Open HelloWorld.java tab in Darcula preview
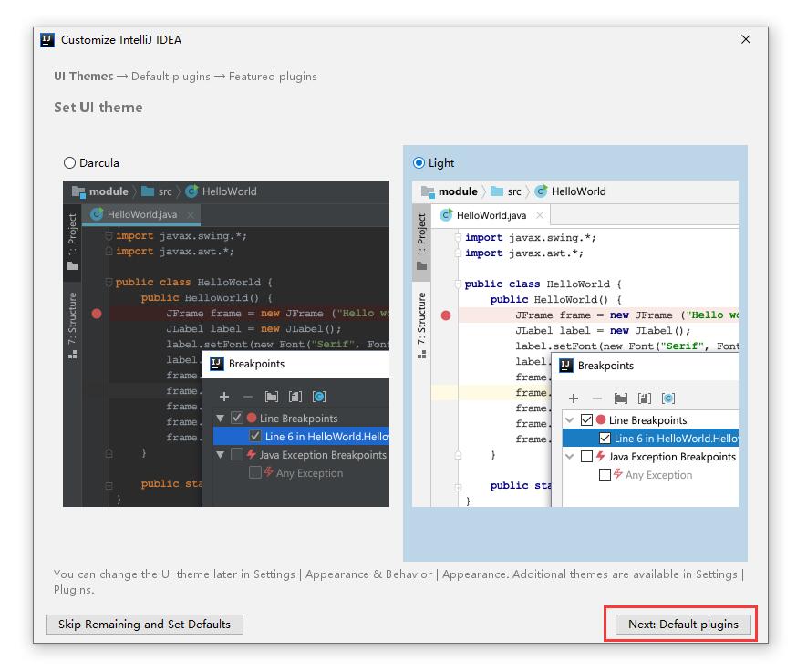 [141, 214]
